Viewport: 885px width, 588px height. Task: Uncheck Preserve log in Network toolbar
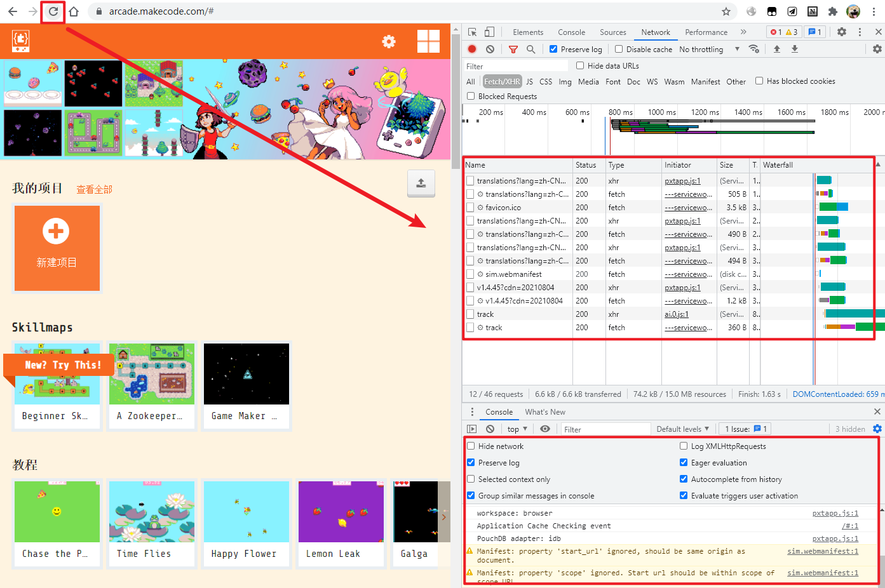coord(553,49)
